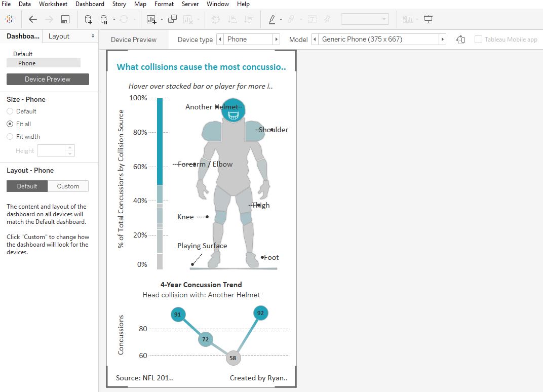Open a new workbook from the Tableau icon

[x=9, y=19]
